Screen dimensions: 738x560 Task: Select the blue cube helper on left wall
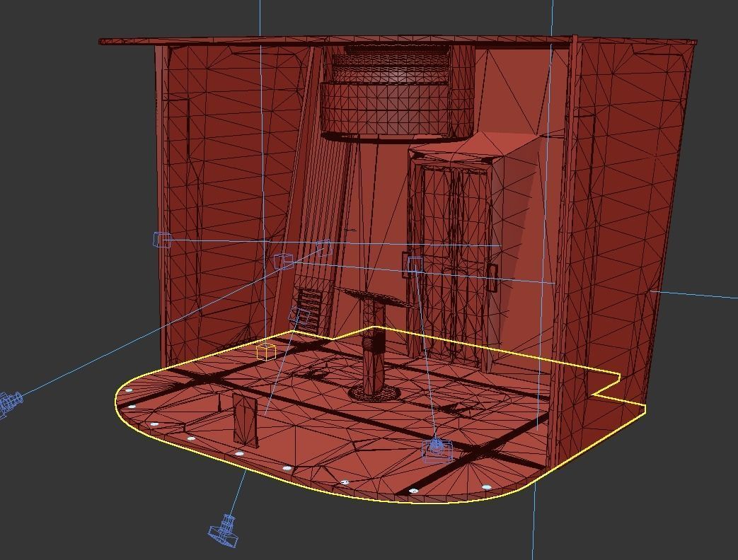pos(162,240)
